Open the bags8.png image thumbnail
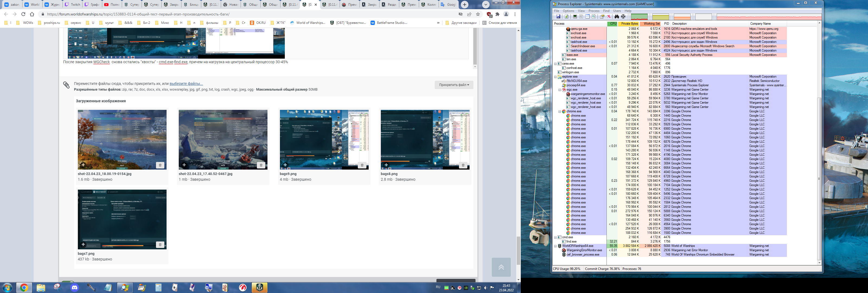Screen dimensions: 868x293 [425, 140]
